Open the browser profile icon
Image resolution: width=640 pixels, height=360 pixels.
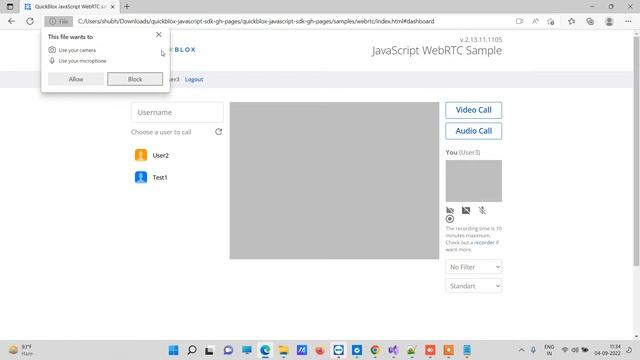point(609,21)
